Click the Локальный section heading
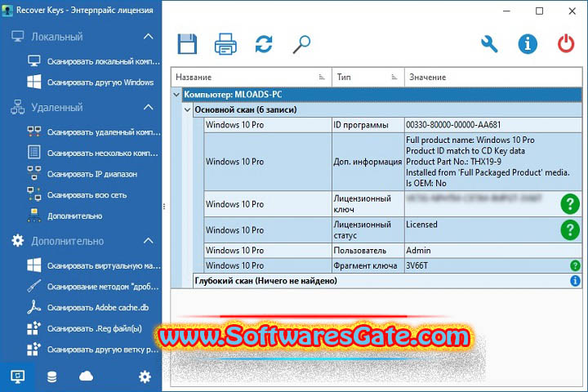The width and height of the screenshot is (588, 392). click(57, 37)
